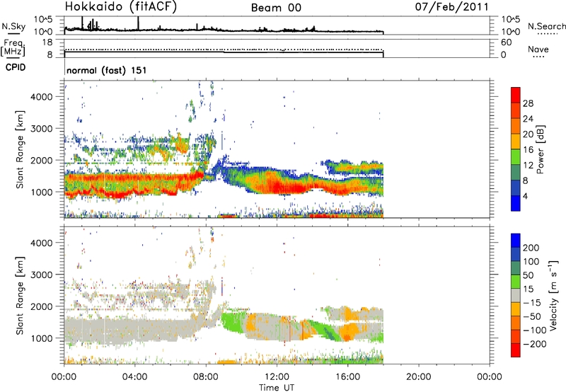This screenshot has width=566, height=392.
Task: Click the '60' right axis label of frequency panel
Action: [507, 42]
